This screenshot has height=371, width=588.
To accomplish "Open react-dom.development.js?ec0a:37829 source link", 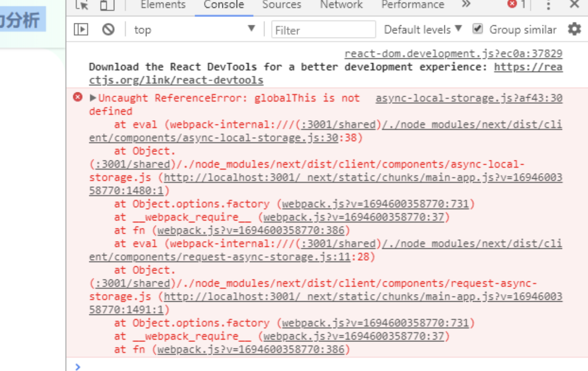I will point(453,54).
